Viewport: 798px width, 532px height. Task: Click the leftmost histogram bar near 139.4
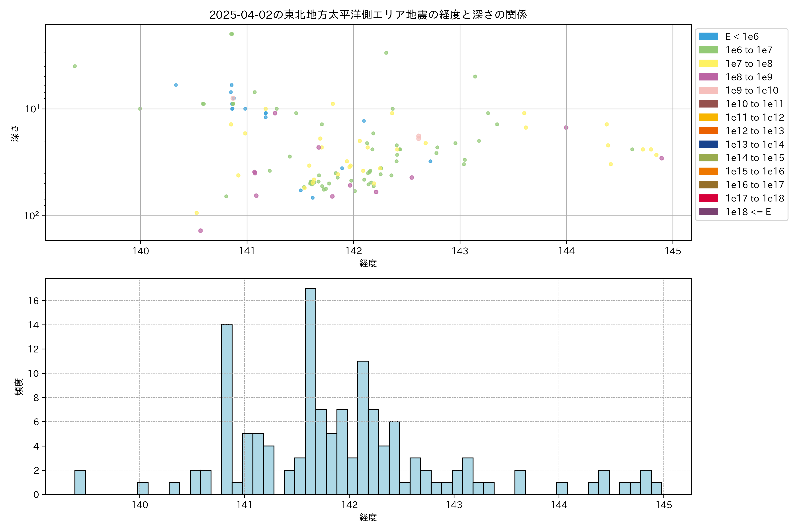80,482
